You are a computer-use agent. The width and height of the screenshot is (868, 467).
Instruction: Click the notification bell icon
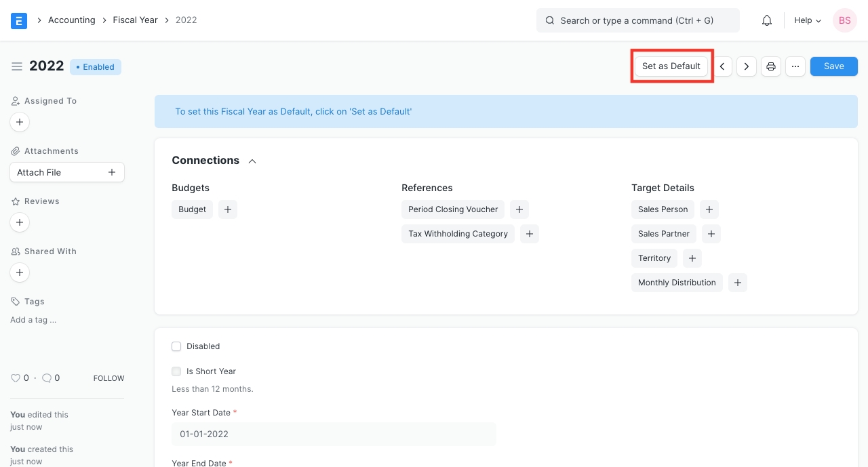pyautogui.click(x=767, y=20)
